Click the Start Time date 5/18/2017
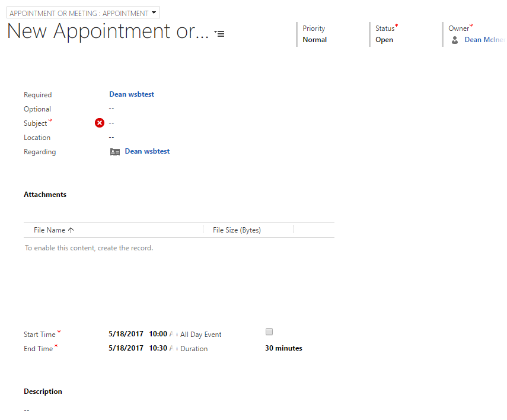This screenshot has width=507, height=420. 126,333
